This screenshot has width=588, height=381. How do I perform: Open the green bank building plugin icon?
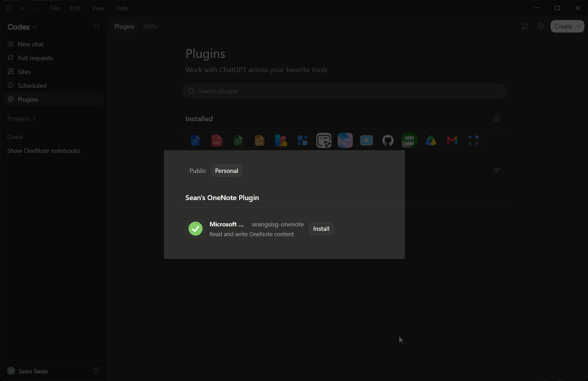tap(409, 140)
